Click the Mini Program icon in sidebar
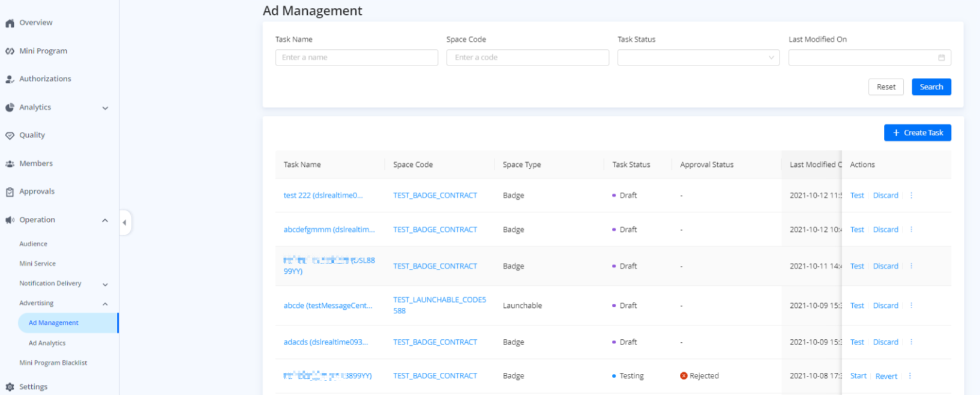The width and height of the screenshot is (980, 395). [x=10, y=52]
